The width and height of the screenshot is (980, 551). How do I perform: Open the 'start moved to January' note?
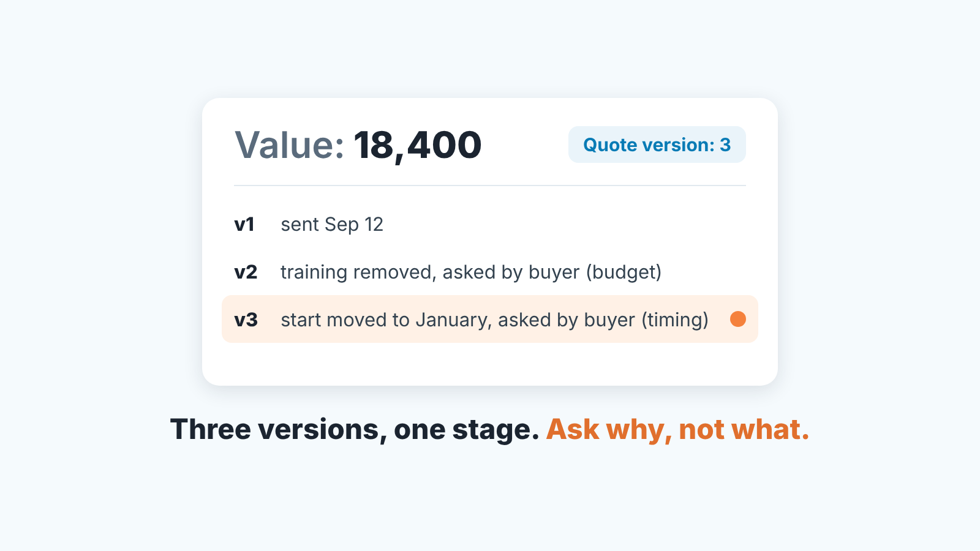click(494, 320)
